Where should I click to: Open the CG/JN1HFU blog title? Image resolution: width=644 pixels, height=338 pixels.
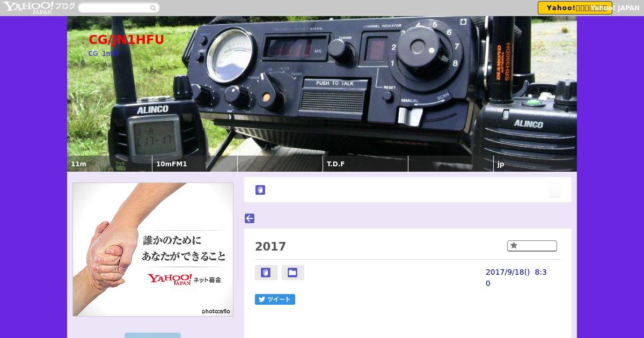click(126, 40)
